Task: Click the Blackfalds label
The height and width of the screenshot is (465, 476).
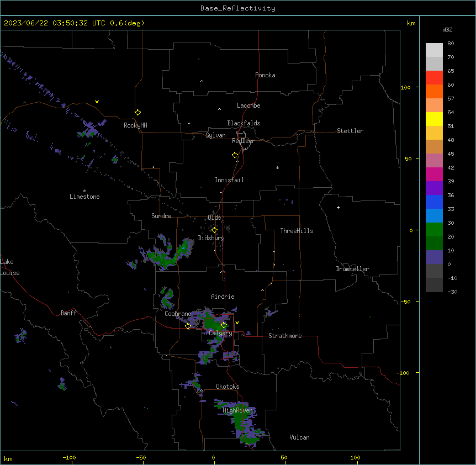Action: pos(244,123)
